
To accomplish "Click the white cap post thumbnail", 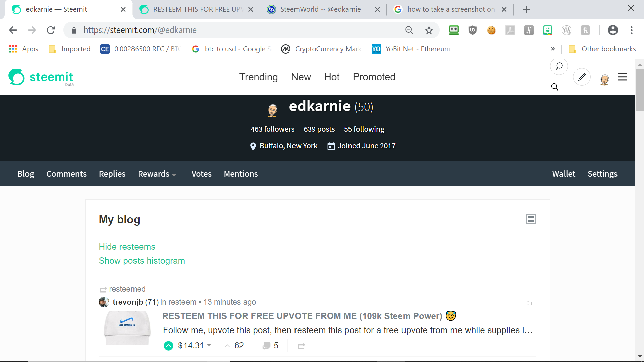I will (127, 328).
